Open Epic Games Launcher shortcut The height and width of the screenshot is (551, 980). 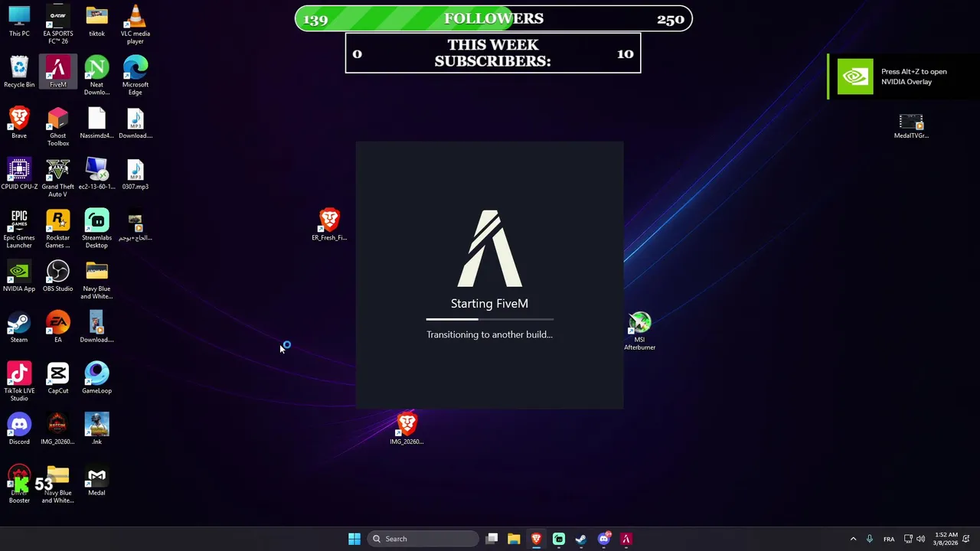coord(19,229)
